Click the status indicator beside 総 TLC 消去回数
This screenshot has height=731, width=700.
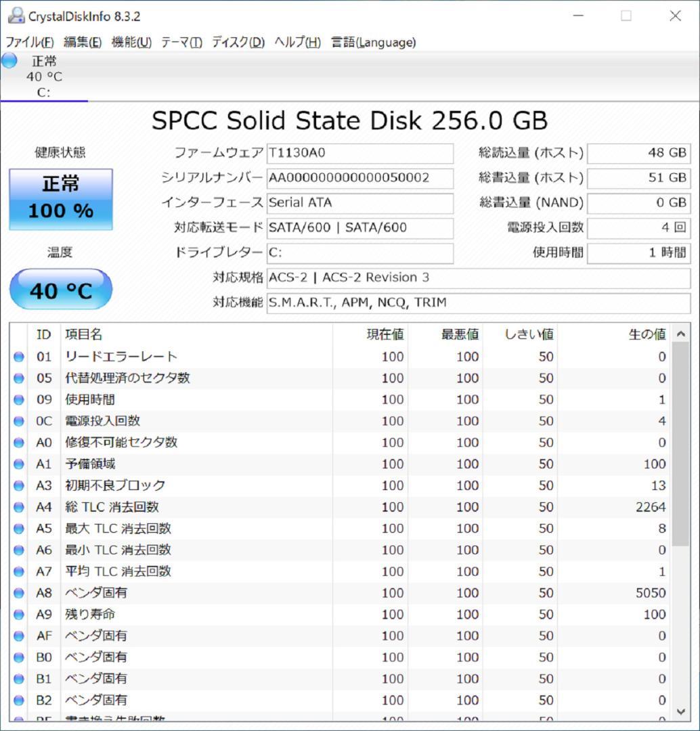point(18,507)
